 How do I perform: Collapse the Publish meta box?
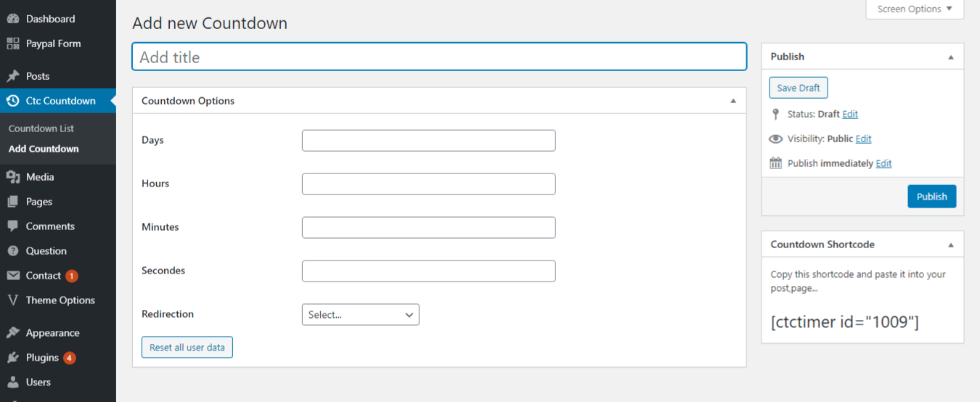951,57
